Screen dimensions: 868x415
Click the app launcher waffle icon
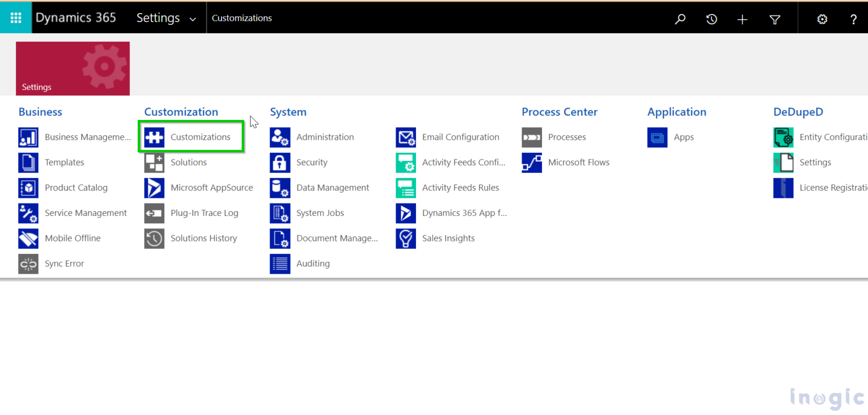click(x=15, y=17)
